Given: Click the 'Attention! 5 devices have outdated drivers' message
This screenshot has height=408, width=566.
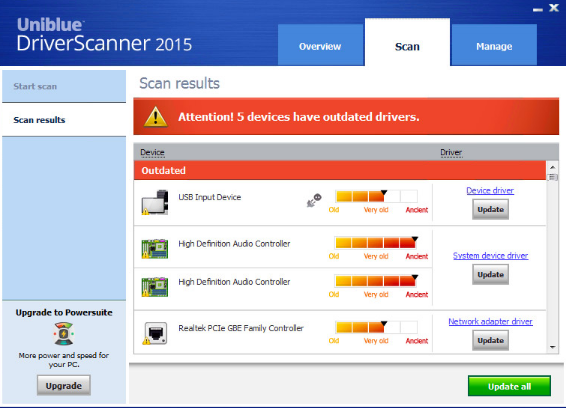Looking at the screenshot, I should pyautogui.click(x=299, y=117).
